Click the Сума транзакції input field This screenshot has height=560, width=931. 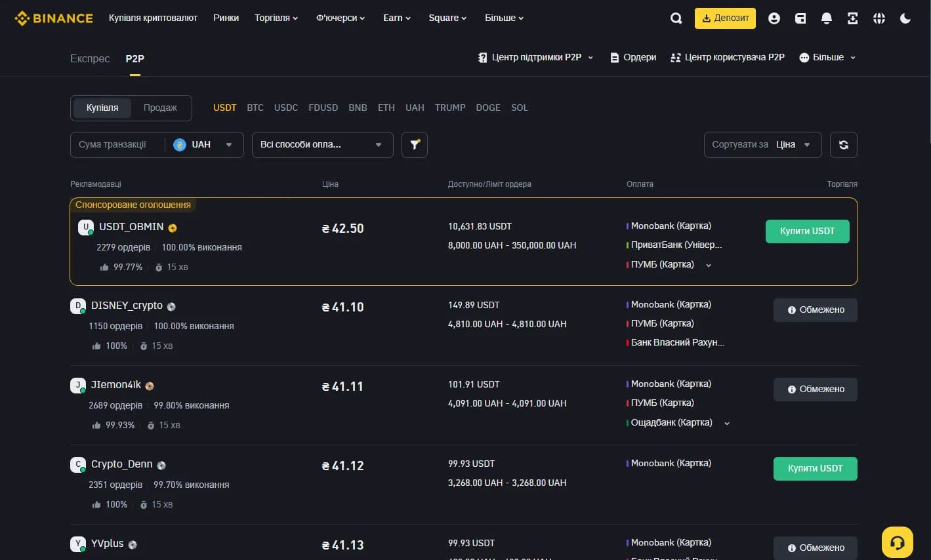coord(117,145)
